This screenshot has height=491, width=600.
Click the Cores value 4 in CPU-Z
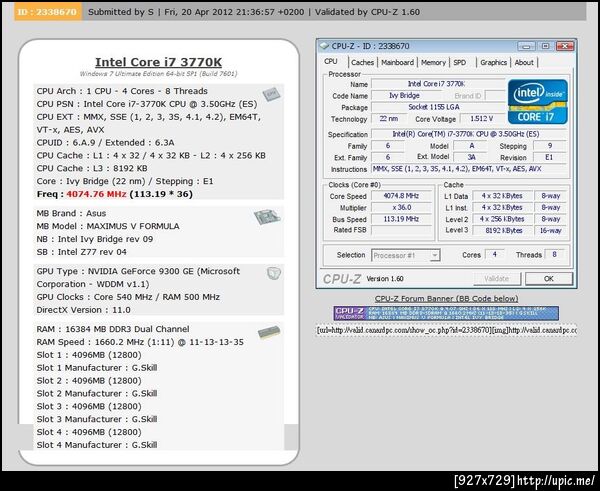click(x=494, y=254)
